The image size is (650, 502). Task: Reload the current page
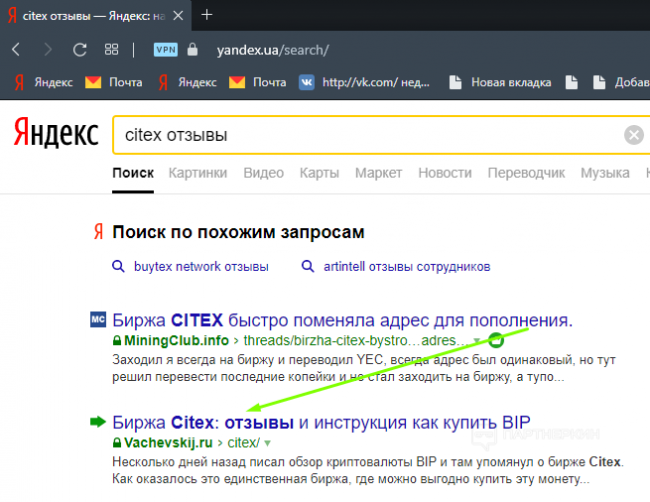coord(80,49)
